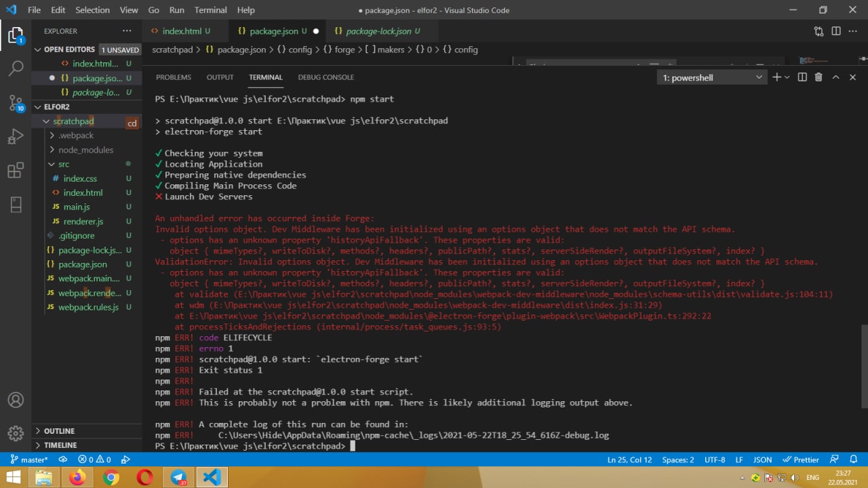868x488 pixels.
Task: Open the Explorer view in activity bar
Action: (x=15, y=35)
